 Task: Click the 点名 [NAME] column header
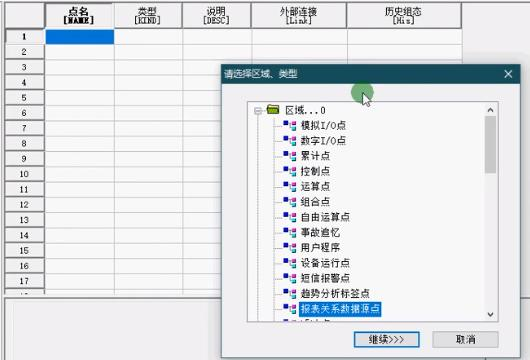click(x=79, y=16)
